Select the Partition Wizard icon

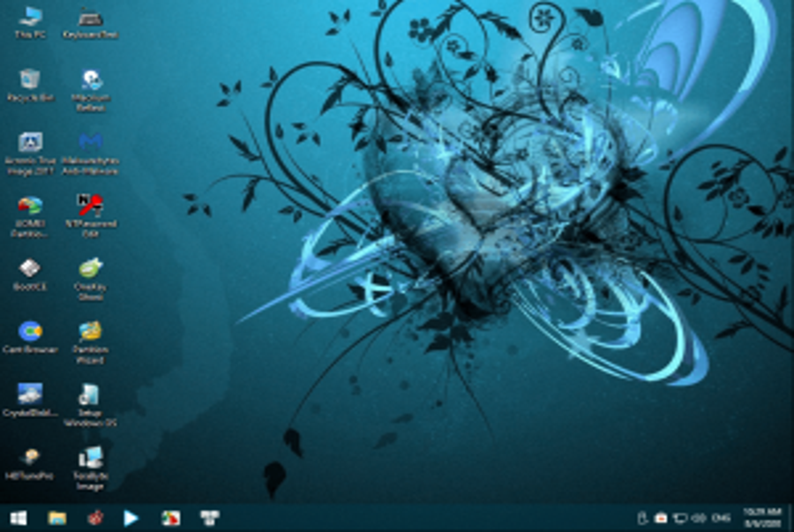(x=91, y=342)
